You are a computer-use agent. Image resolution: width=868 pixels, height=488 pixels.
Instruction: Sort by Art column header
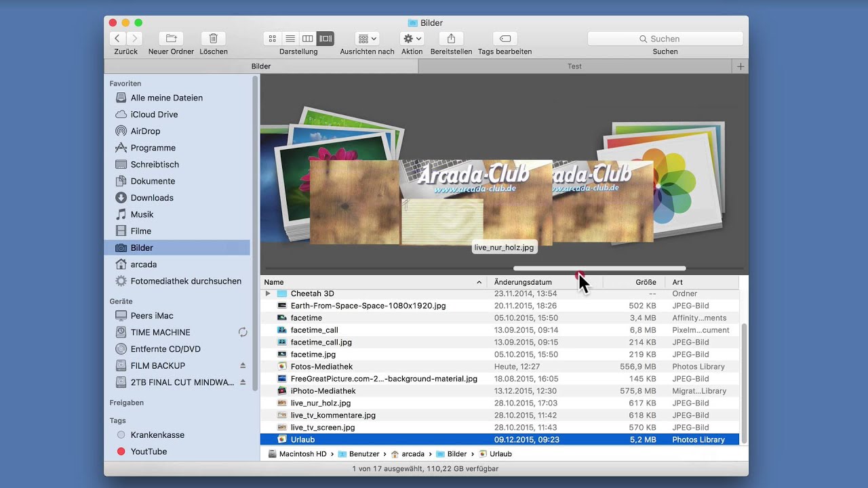coord(702,282)
